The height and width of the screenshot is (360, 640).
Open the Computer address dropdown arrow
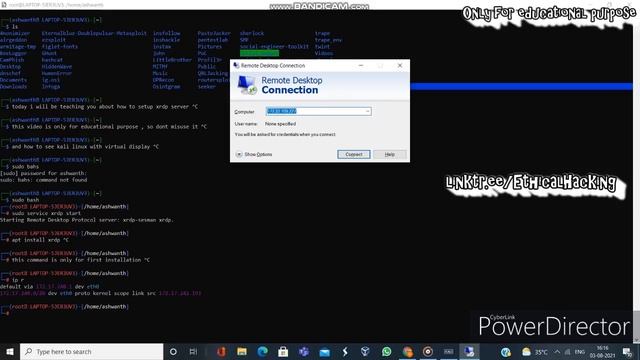367,111
